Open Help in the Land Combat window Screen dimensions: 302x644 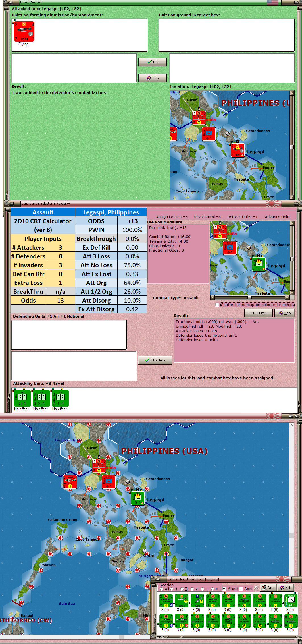click(284, 313)
